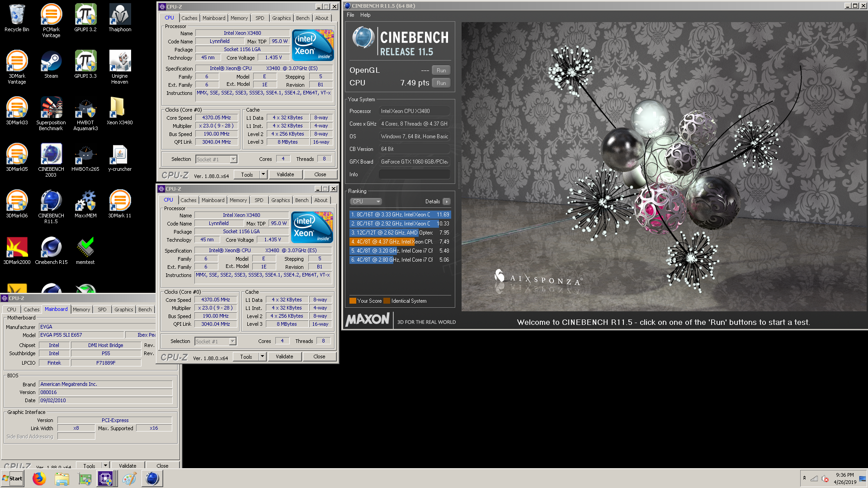The image size is (868, 488).
Task: Click the network tray icon
Action: 814,479
